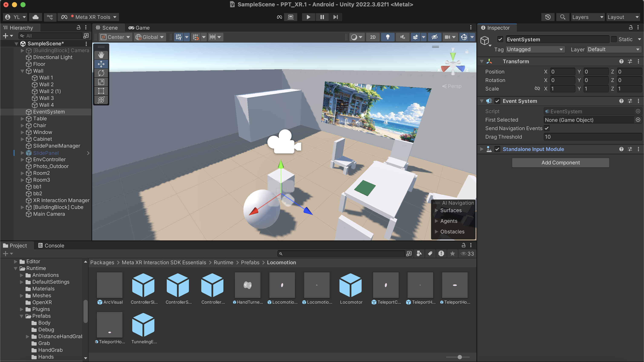Expand the Table object in Hierarchy
Screen dimensions: 644x362
pos(22,118)
